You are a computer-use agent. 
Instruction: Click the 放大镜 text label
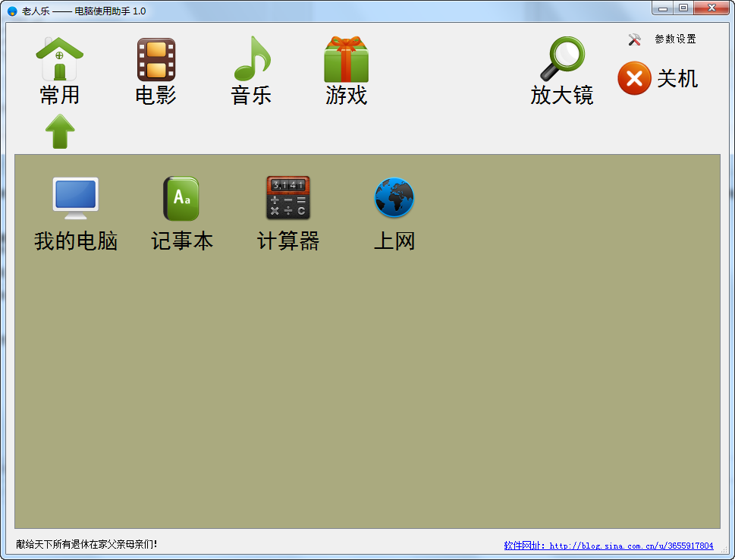pos(562,95)
